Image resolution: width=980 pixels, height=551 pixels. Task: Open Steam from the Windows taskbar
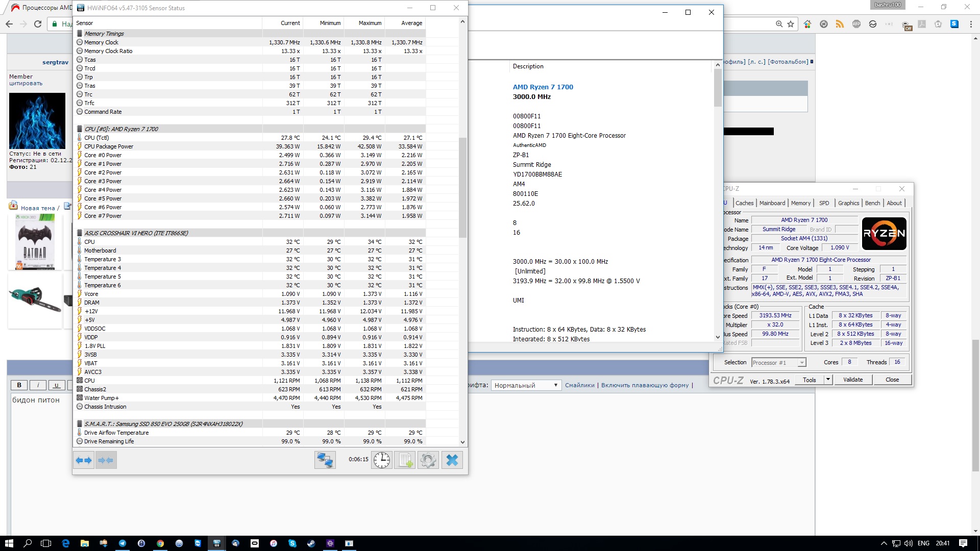point(311,543)
